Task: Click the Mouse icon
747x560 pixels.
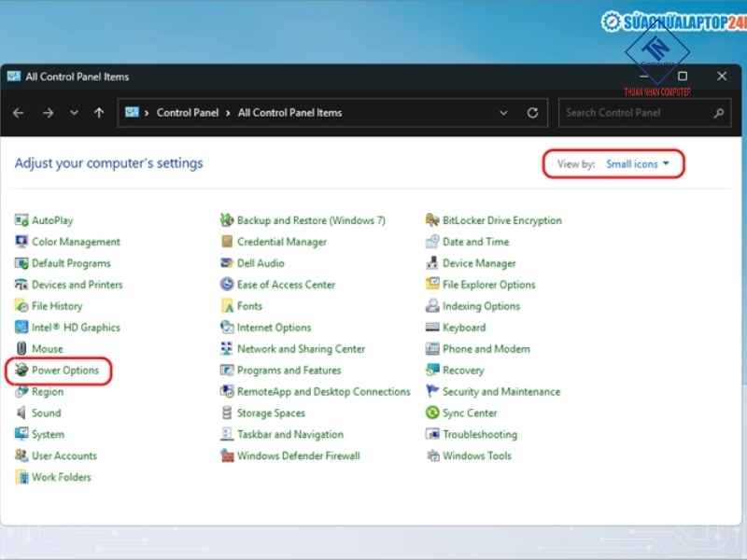Action: click(21, 349)
